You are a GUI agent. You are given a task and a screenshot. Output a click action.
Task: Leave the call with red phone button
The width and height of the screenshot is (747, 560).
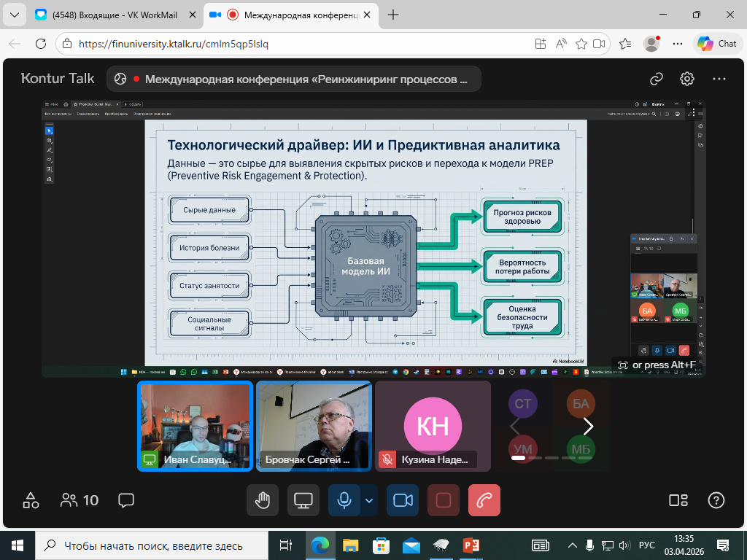pyautogui.click(x=484, y=500)
